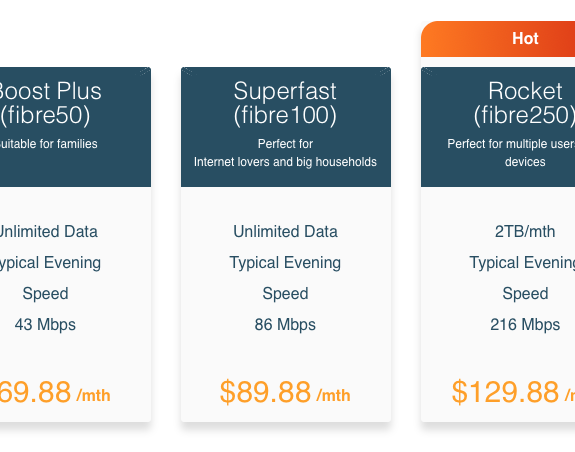Click the Speed label in Superfast card
Image resolution: width=575 pixels, height=452 pixels.
pyautogui.click(x=285, y=294)
